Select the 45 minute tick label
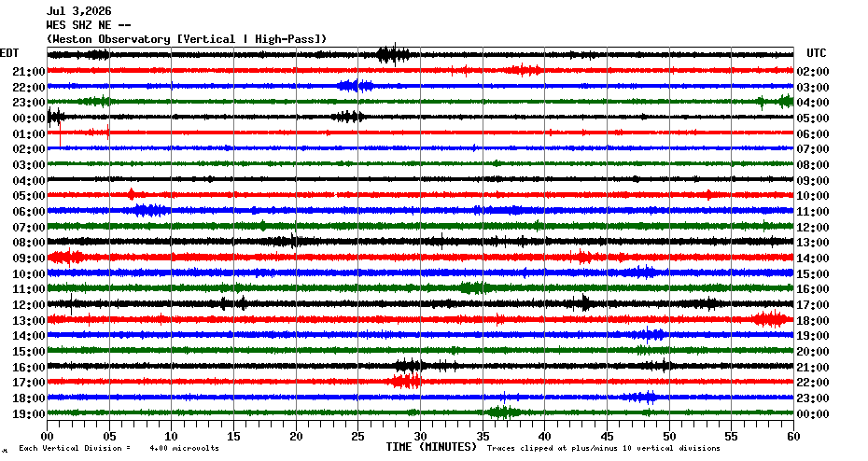The image size is (868, 461). (x=607, y=437)
